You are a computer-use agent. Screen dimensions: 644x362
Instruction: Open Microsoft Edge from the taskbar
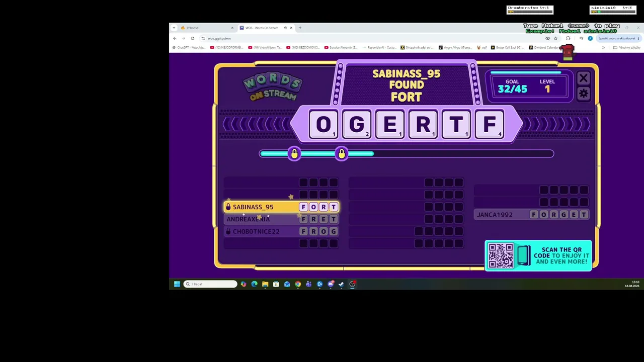(x=254, y=284)
